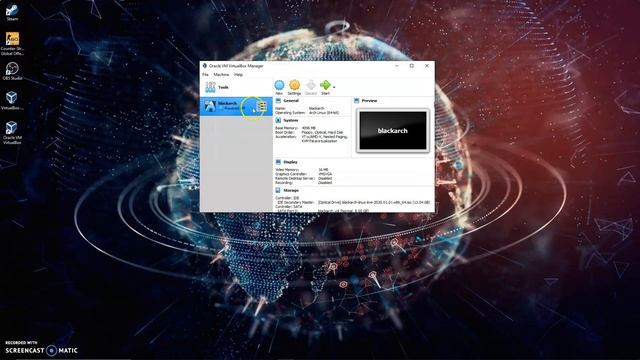Image resolution: width=640 pixels, height=360 pixels.
Task: Click the Discard toolbar icon
Action: (x=311, y=85)
